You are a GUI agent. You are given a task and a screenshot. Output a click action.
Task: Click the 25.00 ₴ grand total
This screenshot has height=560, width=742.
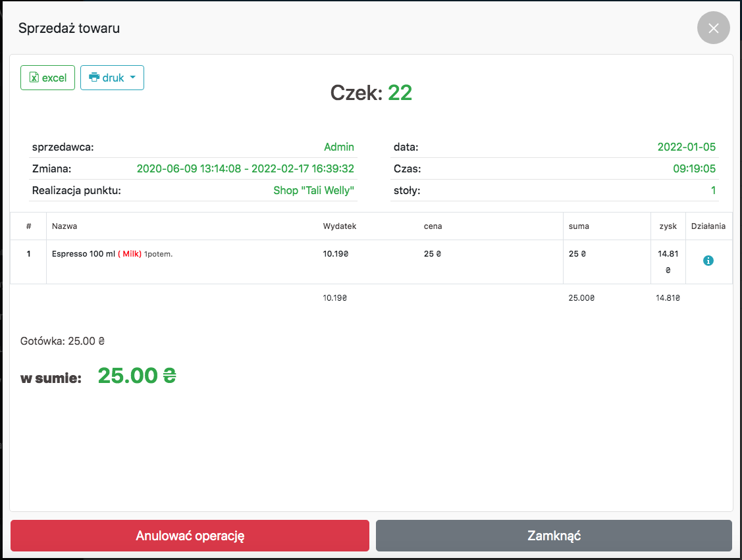point(137,376)
